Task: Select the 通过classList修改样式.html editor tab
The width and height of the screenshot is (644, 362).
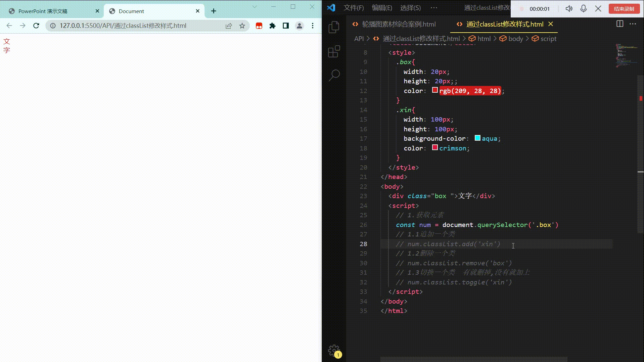Action: (504, 24)
